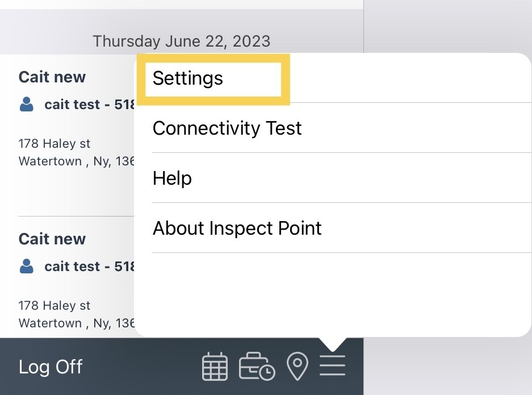
Task: Click the hamburger menu icon
Action: click(333, 367)
